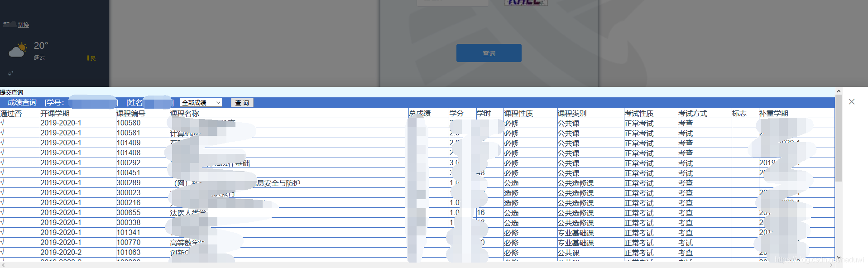Click course number 100770
The width and height of the screenshot is (868, 268).
(x=129, y=243)
